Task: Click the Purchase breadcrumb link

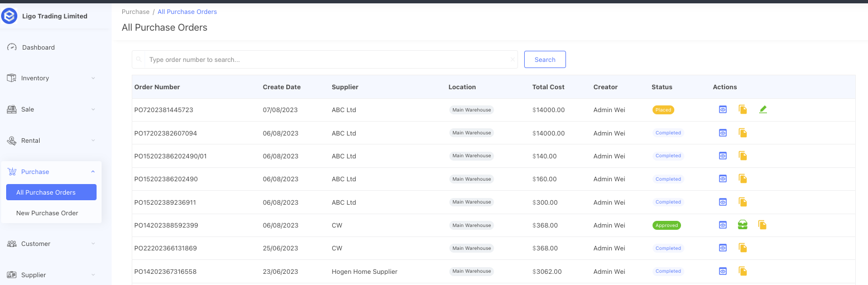Action: coord(136,12)
